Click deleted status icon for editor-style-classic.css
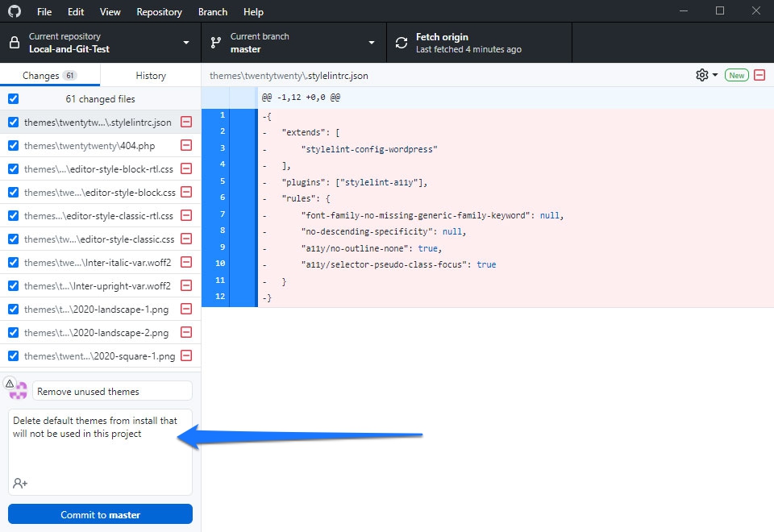This screenshot has width=774, height=532. [186, 239]
